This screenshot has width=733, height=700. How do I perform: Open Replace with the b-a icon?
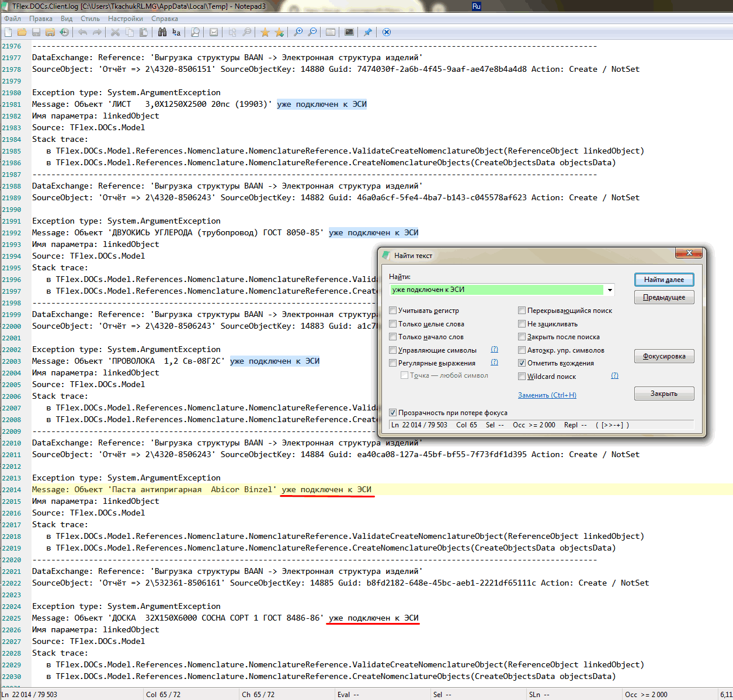click(x=176, y=32)
